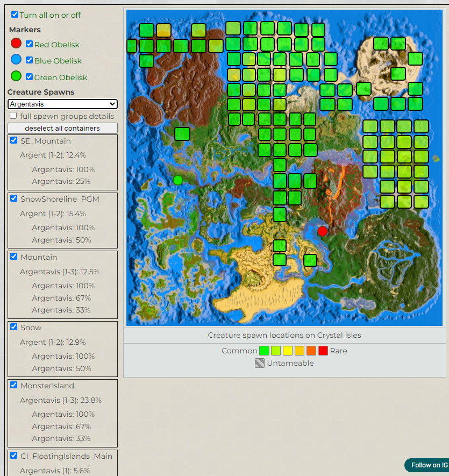Click the 'Blue Obelisk' label

coord(58,61)
